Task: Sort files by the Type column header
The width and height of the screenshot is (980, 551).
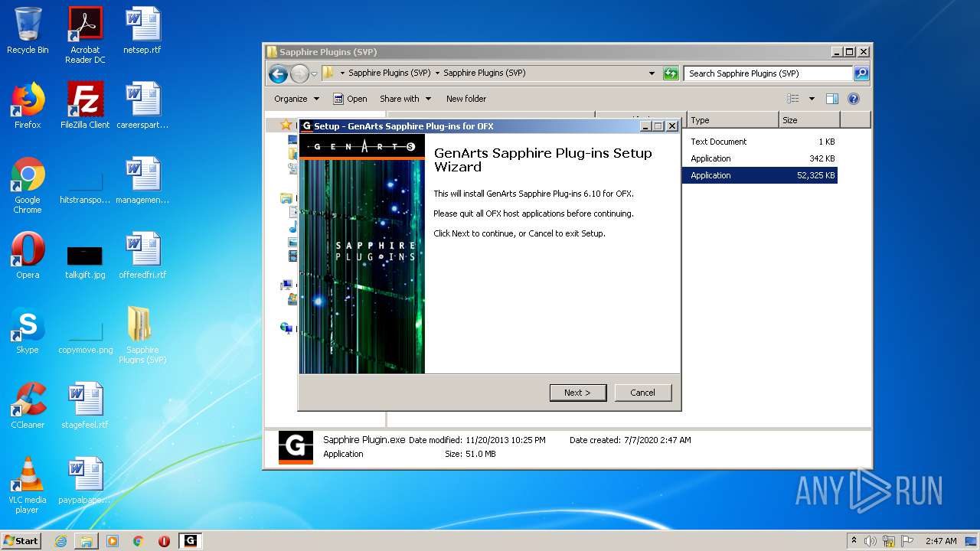Action: (x=733, y=120)
